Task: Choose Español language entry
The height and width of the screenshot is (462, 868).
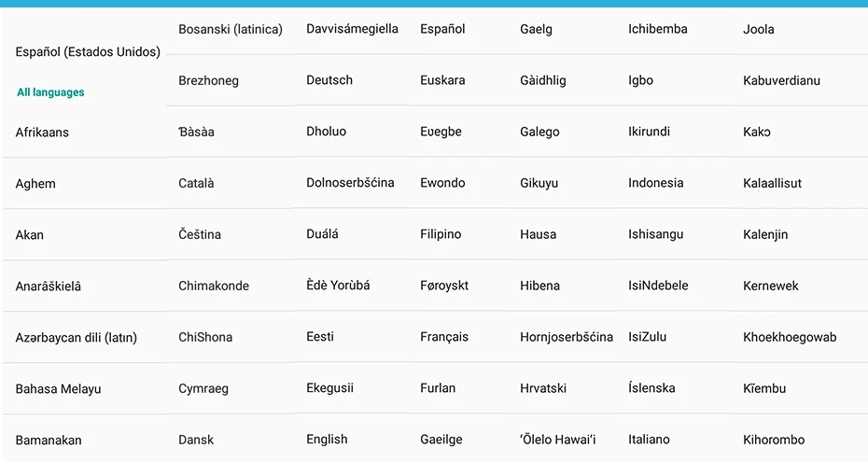Action: point(442,29)
